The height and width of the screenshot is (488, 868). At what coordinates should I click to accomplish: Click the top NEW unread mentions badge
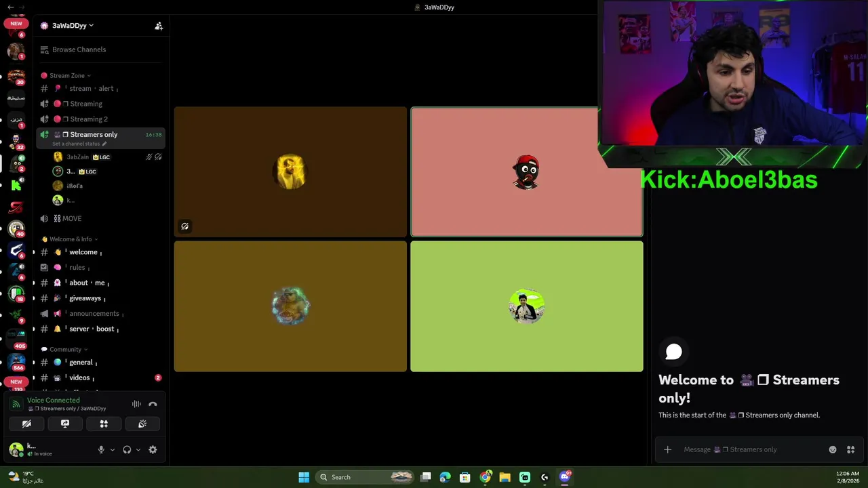coord(16,23)
